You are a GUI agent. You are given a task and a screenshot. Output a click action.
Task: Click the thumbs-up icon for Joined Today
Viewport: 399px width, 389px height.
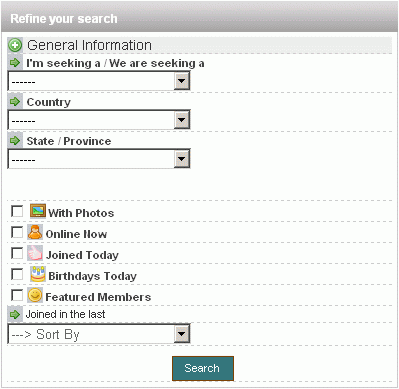35,253
